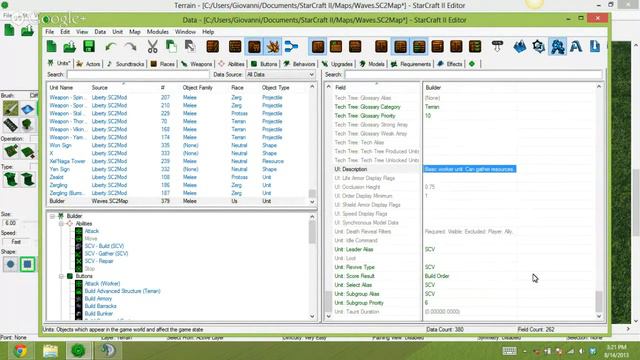Open the Triggers module via gear icon
The image size is (640, 360).
tap(538, 47)
